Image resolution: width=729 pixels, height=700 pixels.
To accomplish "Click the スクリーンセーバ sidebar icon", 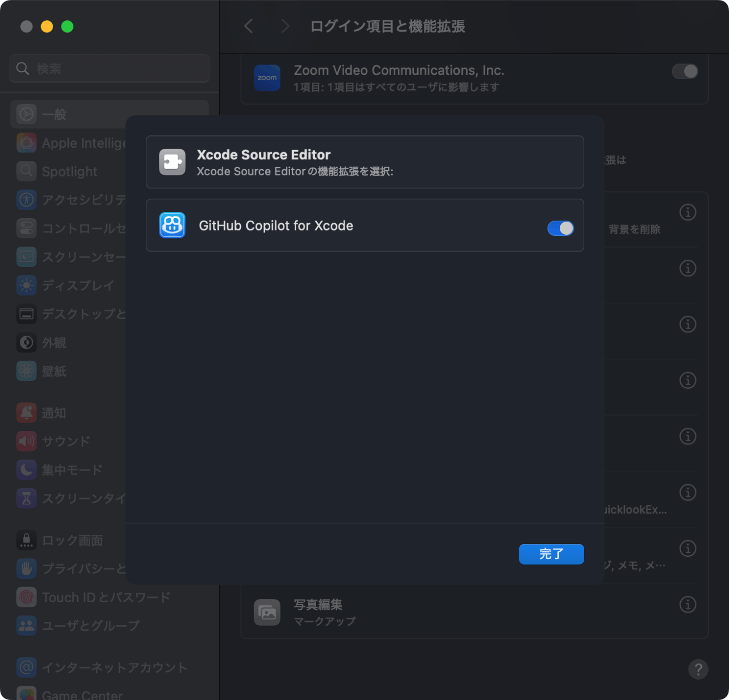I will pos(27,257).
